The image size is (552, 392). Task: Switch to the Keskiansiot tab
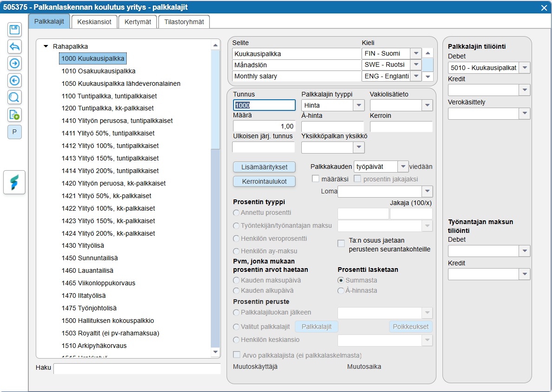point(94,22)
